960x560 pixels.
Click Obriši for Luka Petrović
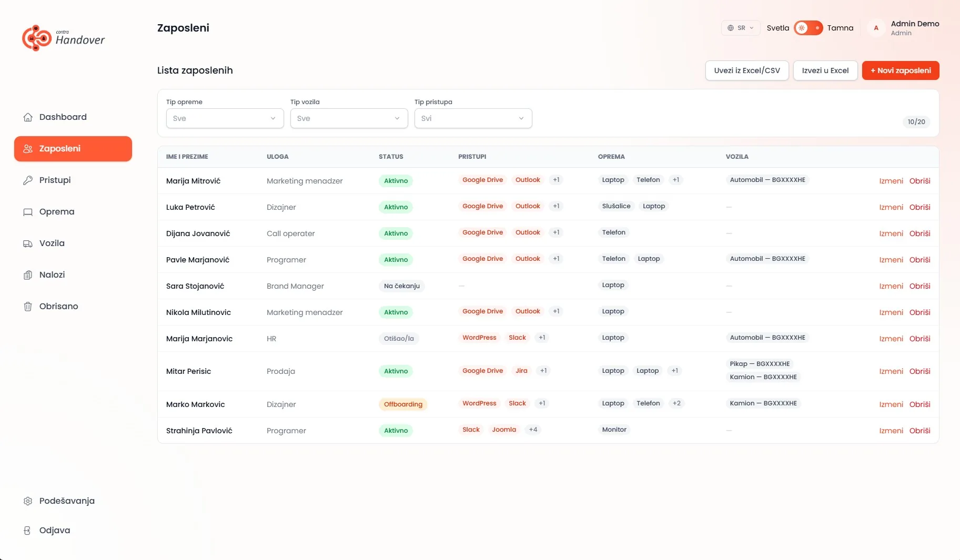pyautogui.click(x=919, y=207)
